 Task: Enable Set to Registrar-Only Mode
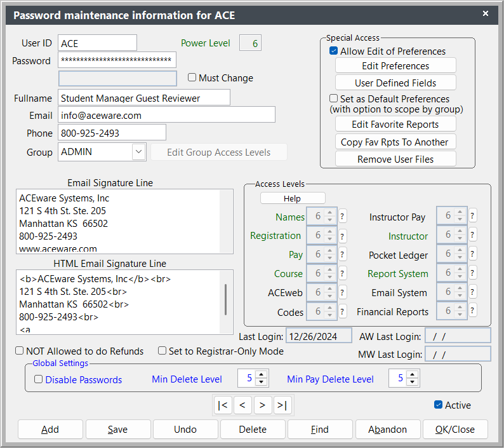162,351
